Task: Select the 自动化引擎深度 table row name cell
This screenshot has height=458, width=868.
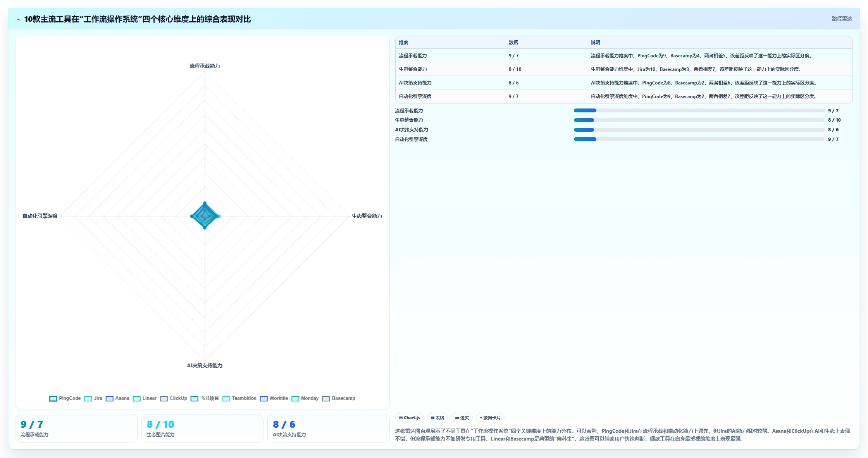Action: click(415, 96)
